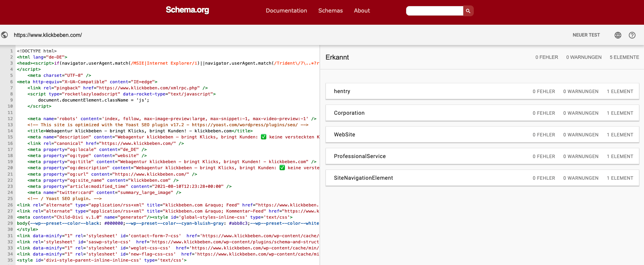The height and width of the screenshot is (265, 644).
Task: Open the About menu item
Action: coord(362,10)
